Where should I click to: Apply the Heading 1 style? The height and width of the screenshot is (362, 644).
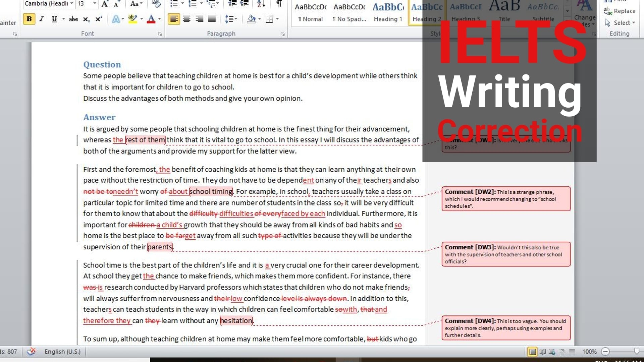(388, 13)
